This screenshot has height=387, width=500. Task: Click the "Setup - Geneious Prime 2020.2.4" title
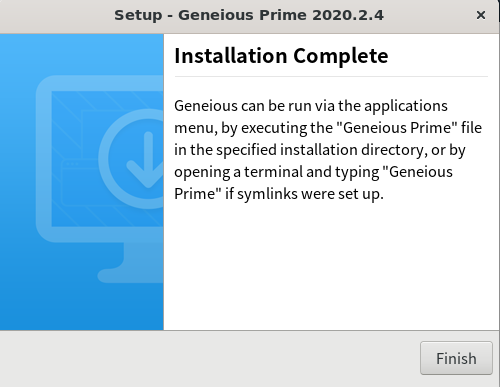tap(249, 15)
